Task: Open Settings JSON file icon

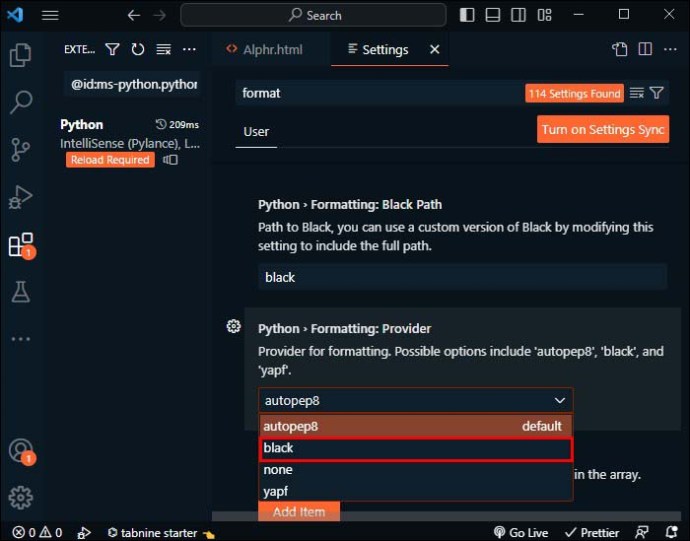Action: (620, 49)
